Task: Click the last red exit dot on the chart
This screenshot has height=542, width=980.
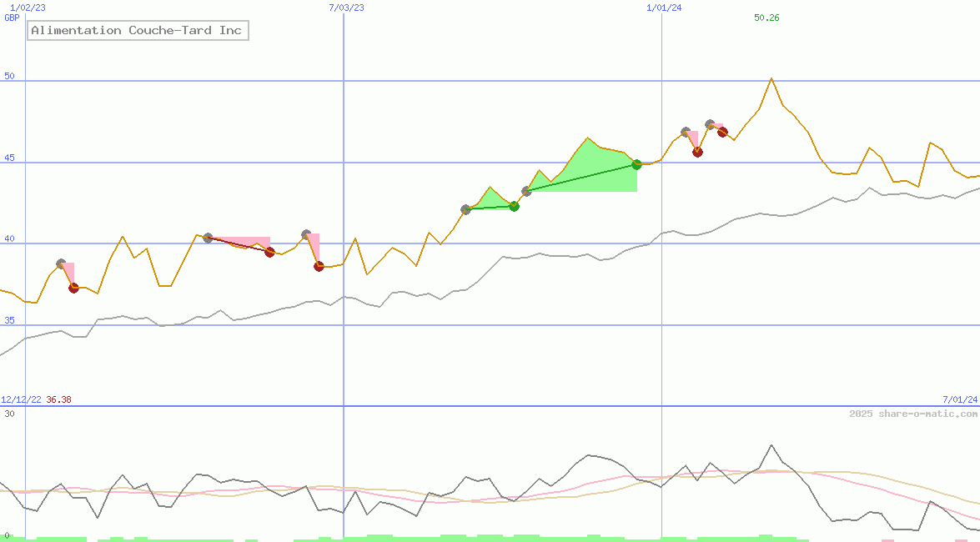Action: 722,132
